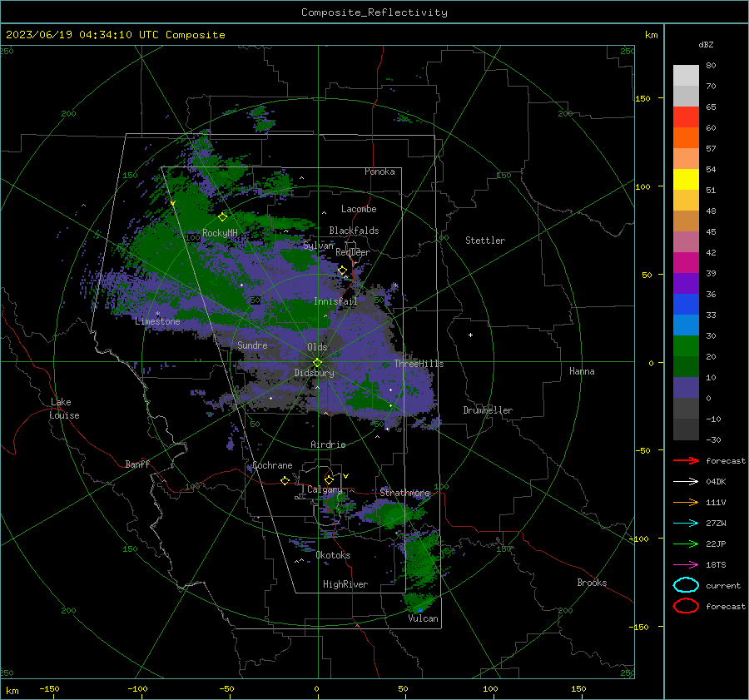Image resolution: width=749 pixels, height=700 pixels.
Task: Select the orange 111V arrow icon
Action: [686, 502]
